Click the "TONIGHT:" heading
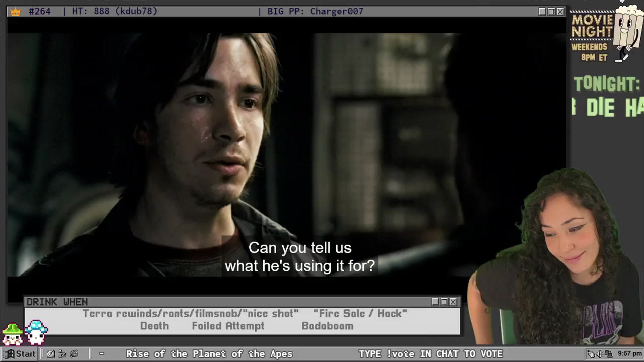 tap(606, 84)
